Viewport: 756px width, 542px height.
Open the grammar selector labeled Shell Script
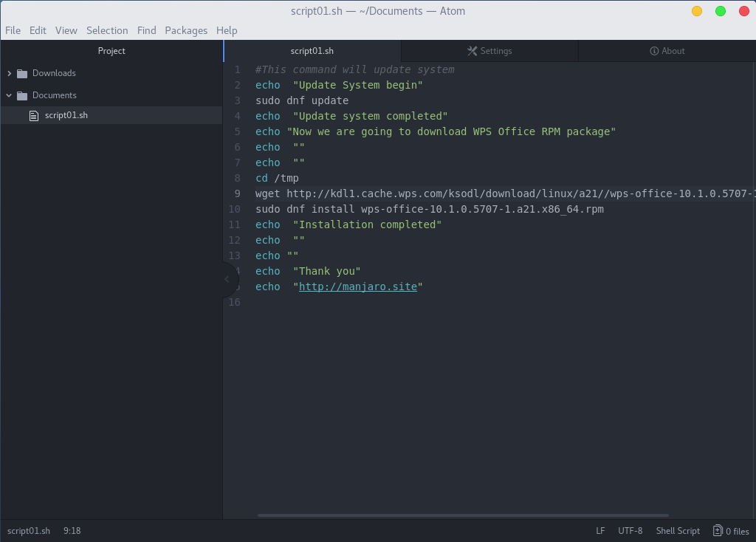click(678, 531)
